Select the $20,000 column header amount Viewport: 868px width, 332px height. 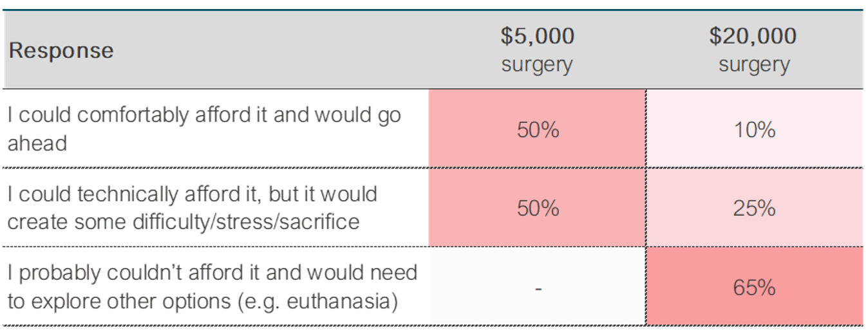753,37
